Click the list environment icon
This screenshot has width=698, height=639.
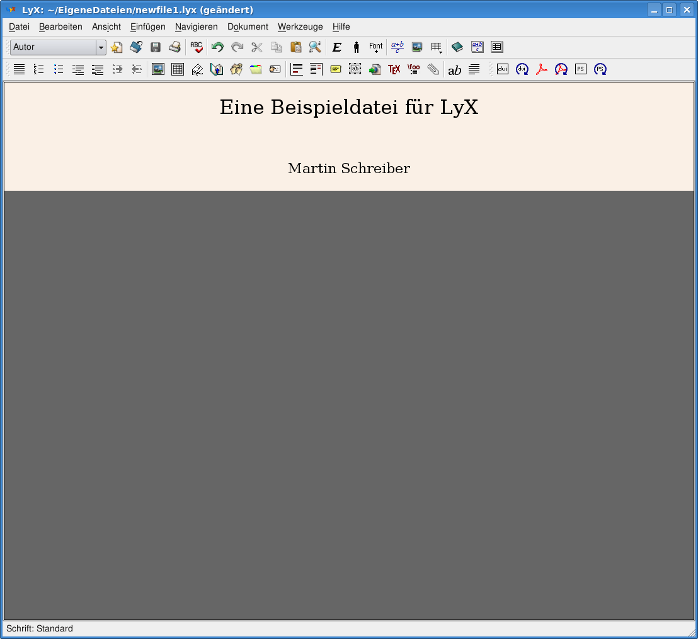(78, 69)
